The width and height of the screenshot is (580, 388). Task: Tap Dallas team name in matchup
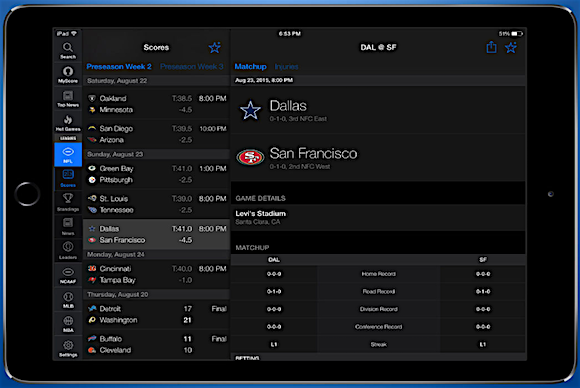288,106
